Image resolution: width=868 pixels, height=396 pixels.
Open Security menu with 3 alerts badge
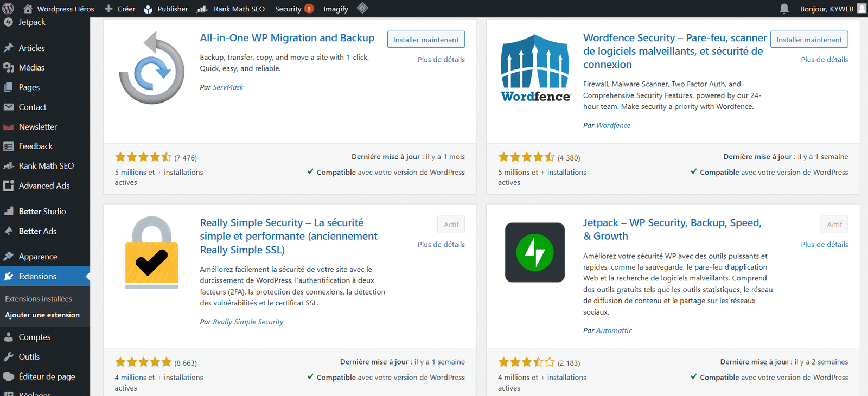294,9
